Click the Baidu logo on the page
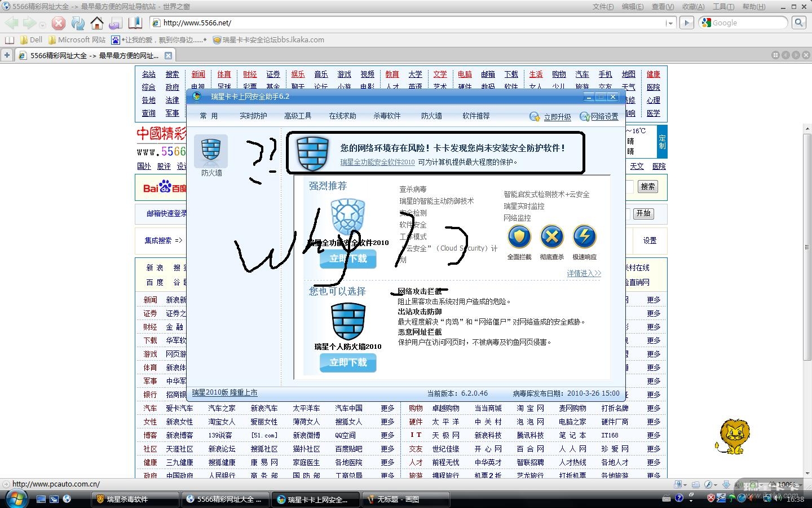Screen dimensions: 812x508 coord(165,187)
